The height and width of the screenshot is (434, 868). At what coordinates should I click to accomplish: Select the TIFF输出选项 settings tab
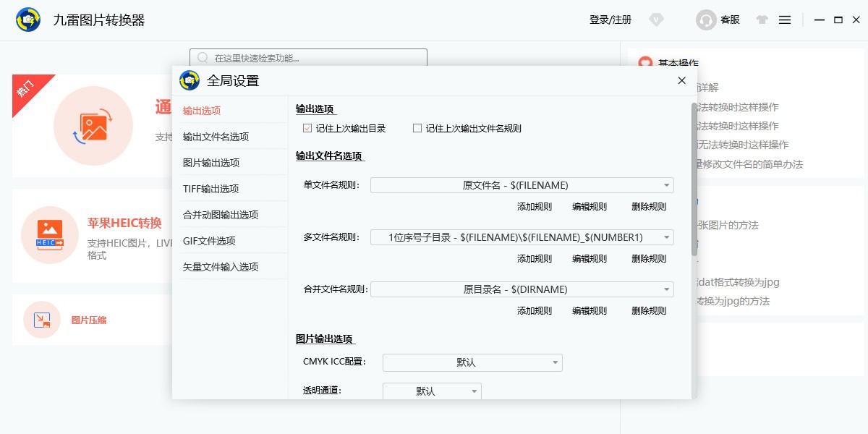click(x=210, y=189)
